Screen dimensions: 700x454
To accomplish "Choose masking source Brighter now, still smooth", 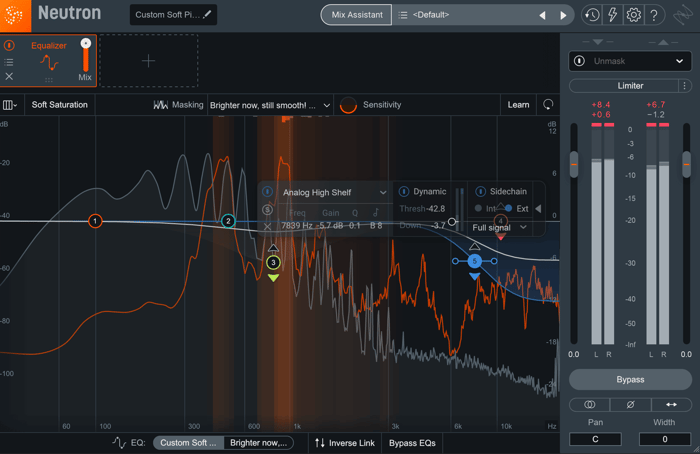I will [x=270, y=105].
